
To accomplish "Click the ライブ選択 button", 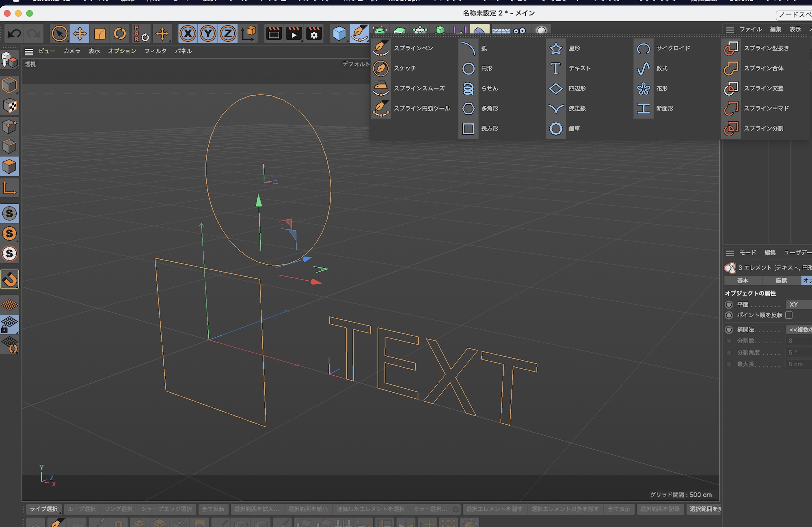I will click(x=44, y=509).
